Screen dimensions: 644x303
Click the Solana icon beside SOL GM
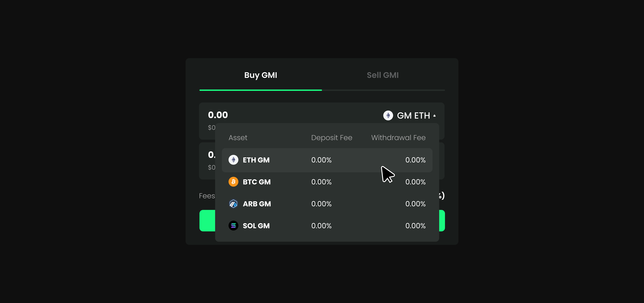[x=233, y=225]
